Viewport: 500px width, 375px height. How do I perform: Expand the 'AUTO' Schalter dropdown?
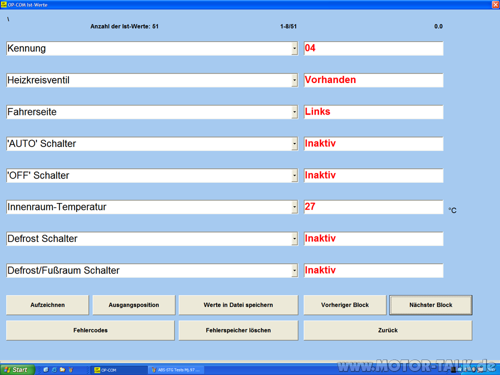point(294,144)
